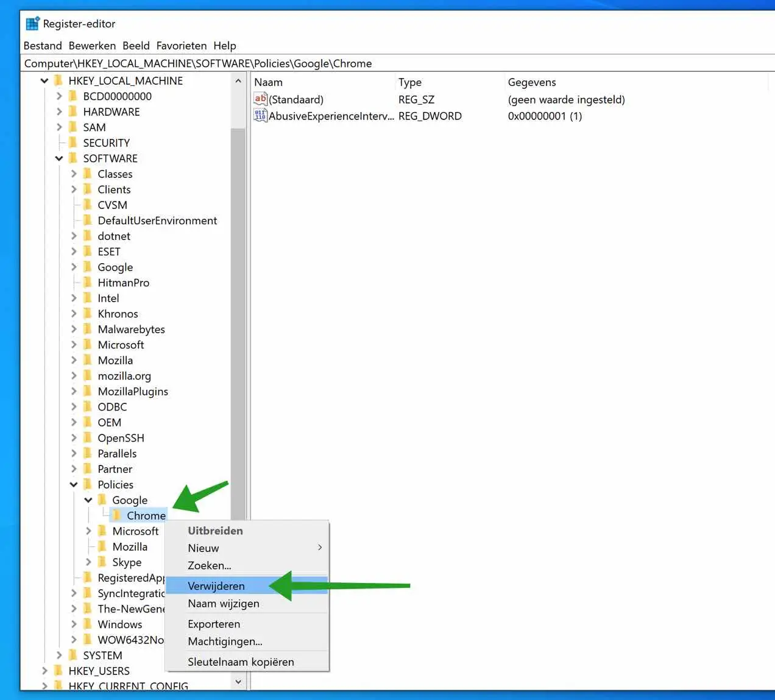Image resolution: width=775 pixels, height=700 pixels.
Task: Expand the BCD00000000 key
Action: (59, 96)
